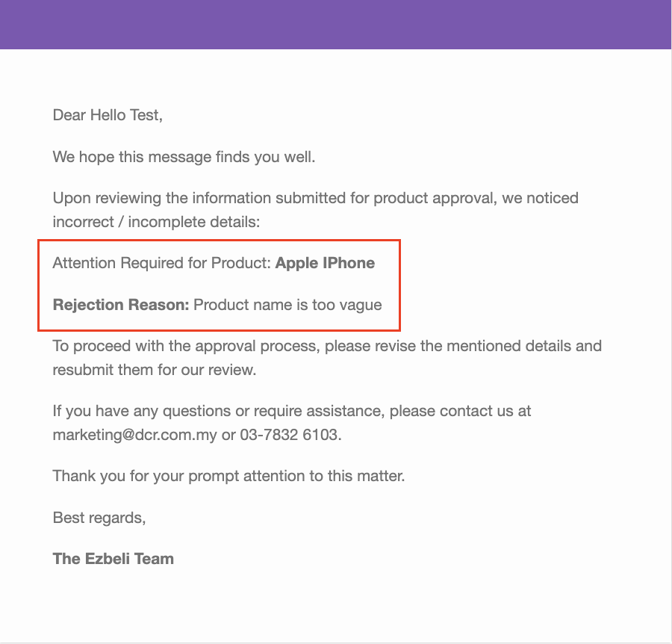Viewport: 672px width, 644px height.
Task: Click the 'incorrect / incomplete details:' line
Action: click(x=157, y=222)
